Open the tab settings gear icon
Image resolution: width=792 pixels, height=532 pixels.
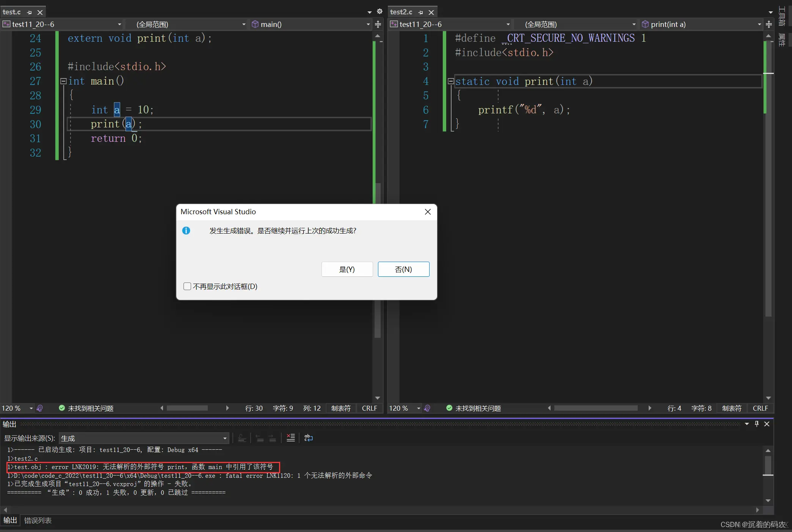point(380,12)
